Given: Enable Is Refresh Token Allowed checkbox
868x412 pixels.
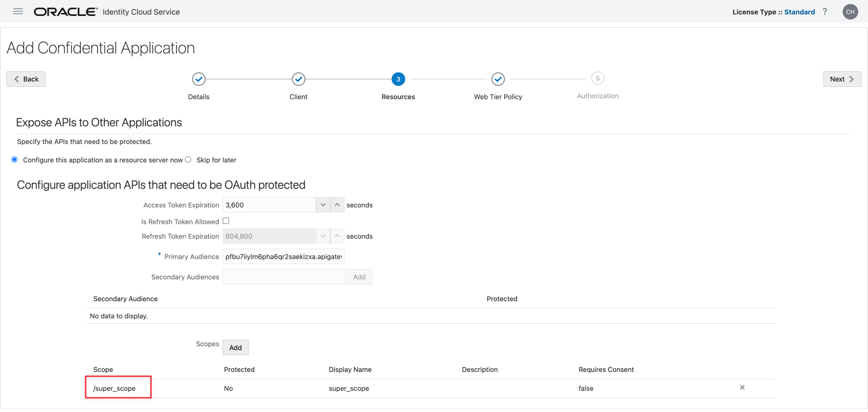Looking at the screenshot, I should 226,221.
